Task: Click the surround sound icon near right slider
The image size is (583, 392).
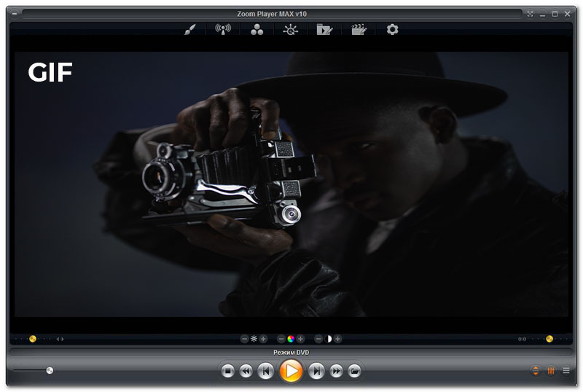Action: [522, 340]
